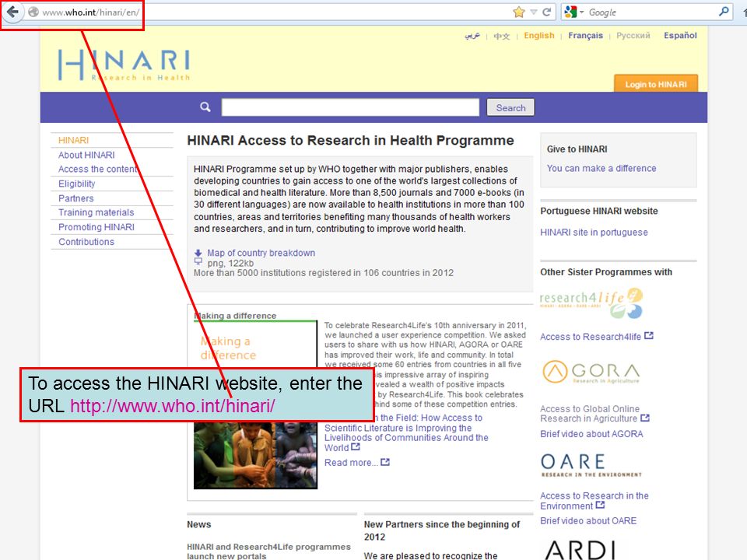The image size is (747, 560).
Task: Open the bookmark history dropdown arrow beside the star
Action: [534, 12]
